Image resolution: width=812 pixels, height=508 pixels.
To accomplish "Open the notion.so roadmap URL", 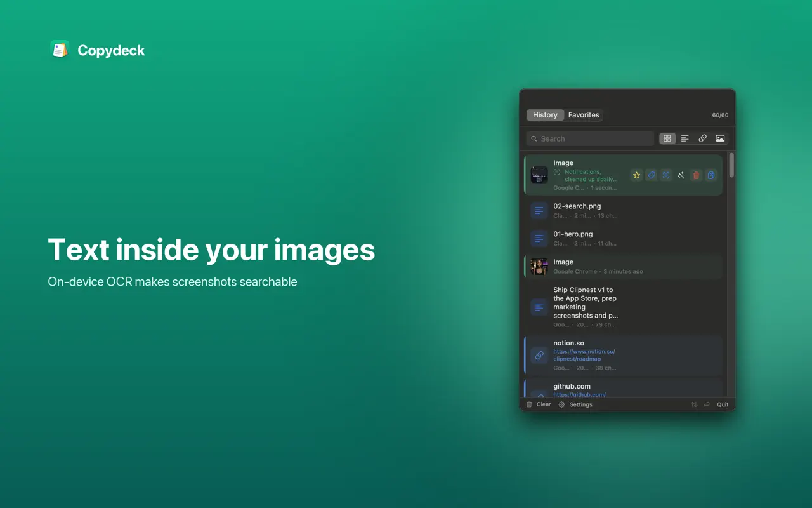I will tap(584, 355).
